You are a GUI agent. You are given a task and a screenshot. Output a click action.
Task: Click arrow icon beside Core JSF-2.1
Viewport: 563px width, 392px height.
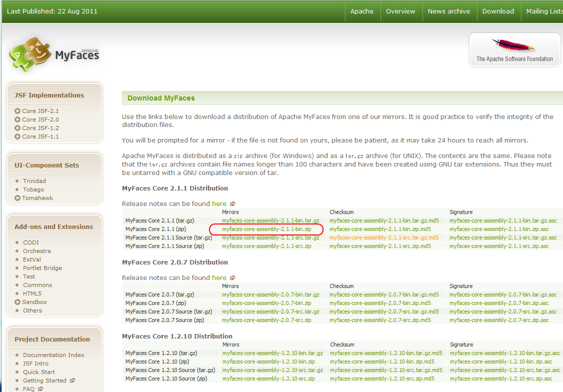17,111
